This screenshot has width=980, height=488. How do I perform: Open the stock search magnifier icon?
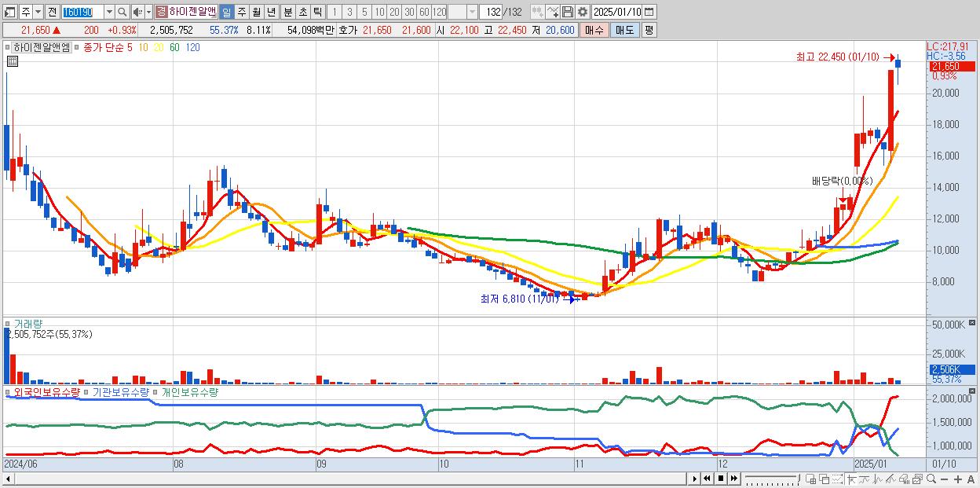(122, 12)
